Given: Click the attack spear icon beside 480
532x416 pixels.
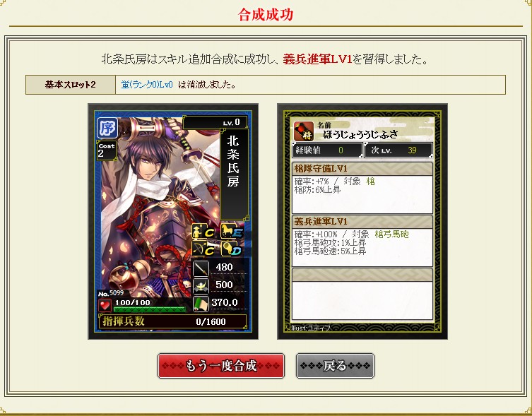Looking at the screenshot, I should [201, 268].
